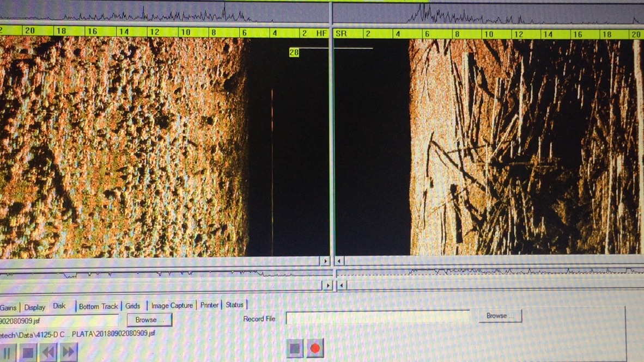644x362 pixels.
Task: Click the lower right arrow by the left signal graph
Action: click(x=328, y=285)
